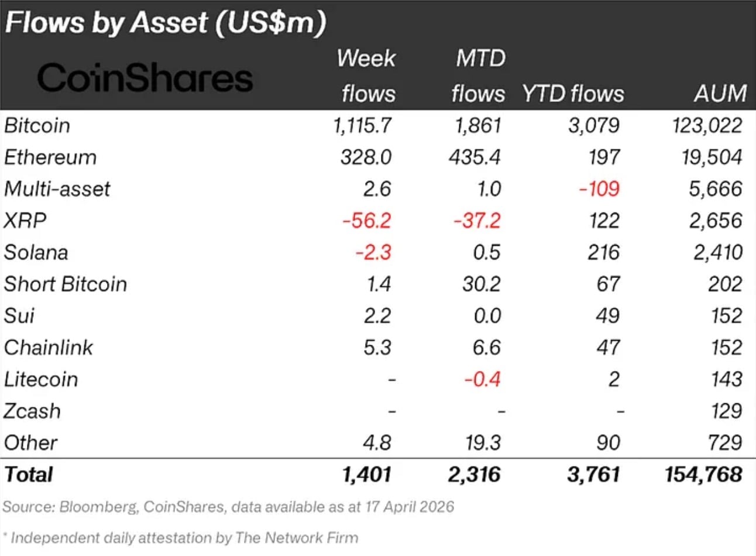Click the Ethereum row label
Screen dimensions: 756x556
coord(50,157)
